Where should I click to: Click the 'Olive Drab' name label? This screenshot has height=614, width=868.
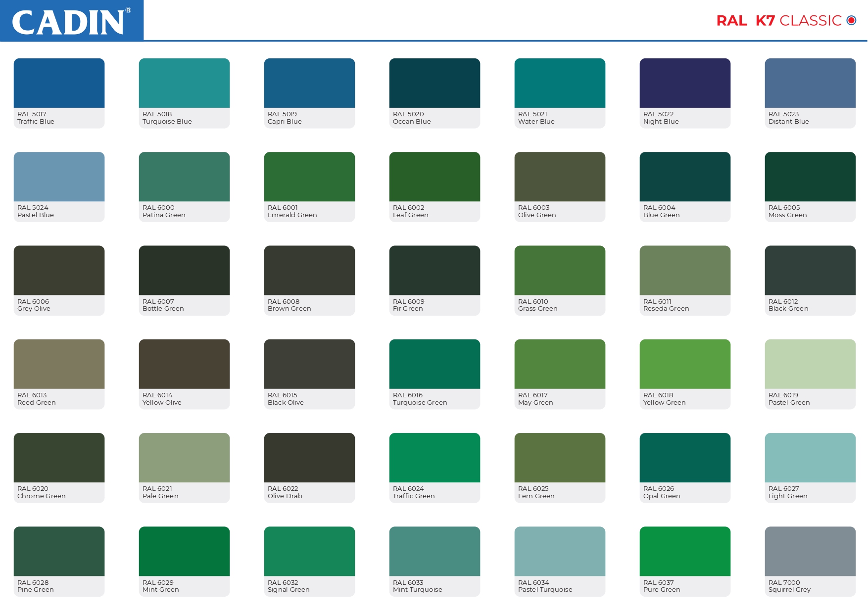(x=285, y=496)
